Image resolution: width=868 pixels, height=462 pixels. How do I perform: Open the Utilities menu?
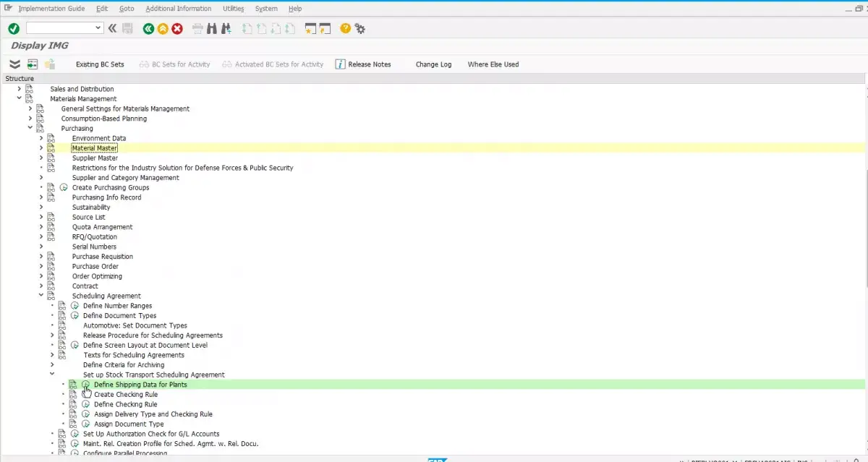(234, 9)
